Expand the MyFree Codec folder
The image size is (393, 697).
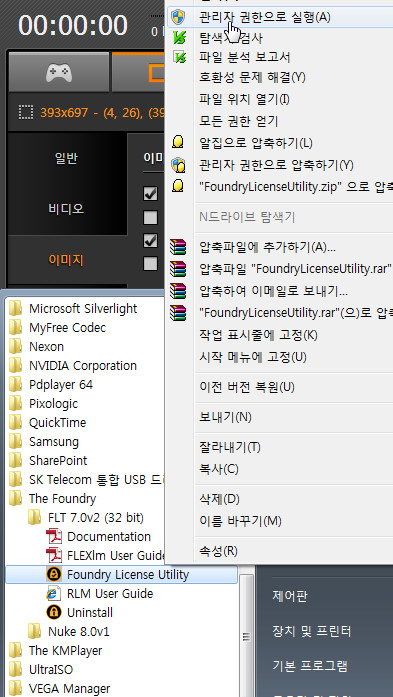coord(67,328)
